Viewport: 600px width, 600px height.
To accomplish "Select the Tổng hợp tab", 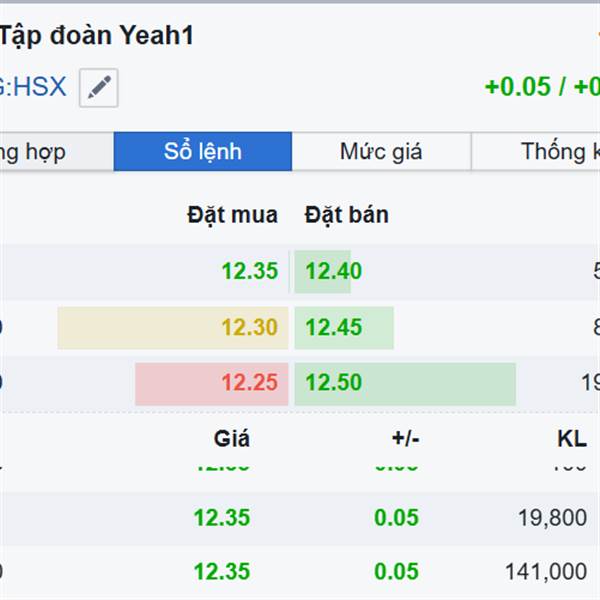I will 57,151.
